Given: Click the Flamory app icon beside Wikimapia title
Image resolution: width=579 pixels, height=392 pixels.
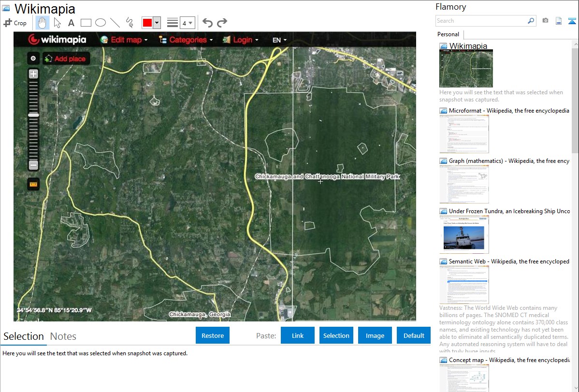Looking at the screenshot, I should [x=6, y=8].
